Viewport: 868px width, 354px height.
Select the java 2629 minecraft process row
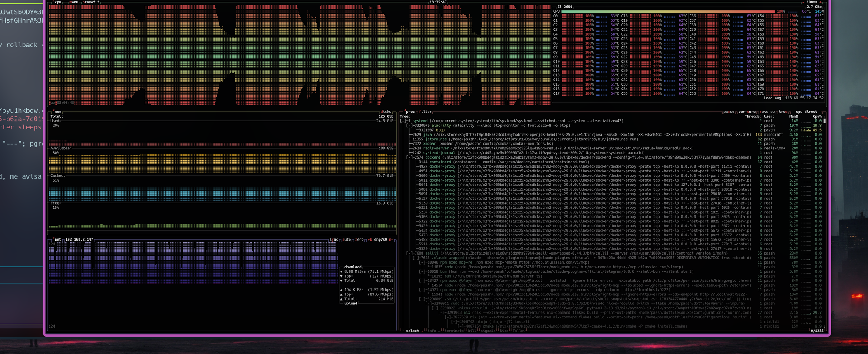[x=611, y=135]
